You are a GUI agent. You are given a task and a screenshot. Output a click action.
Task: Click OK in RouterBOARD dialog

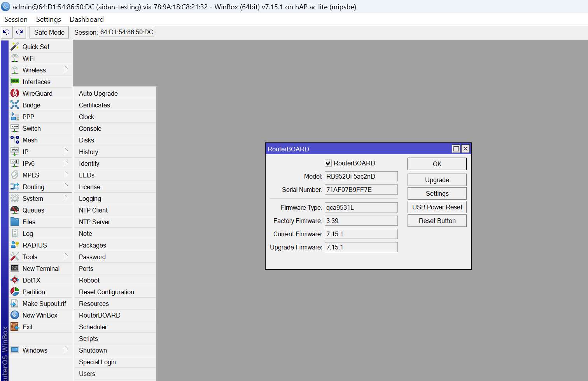click(x=437, y=164)
